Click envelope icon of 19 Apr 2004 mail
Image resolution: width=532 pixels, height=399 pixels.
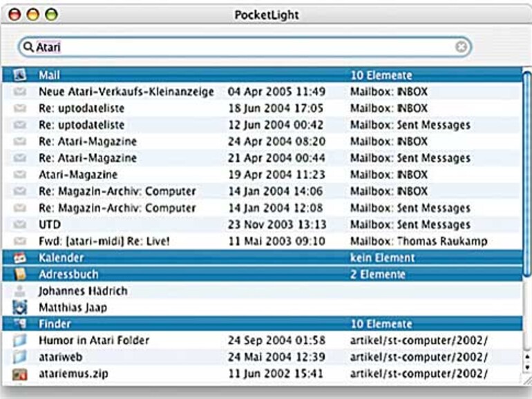click(19, 174)
